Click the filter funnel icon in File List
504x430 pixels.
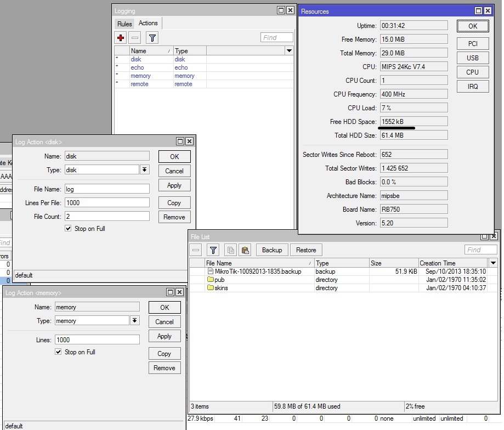point(213,250)
